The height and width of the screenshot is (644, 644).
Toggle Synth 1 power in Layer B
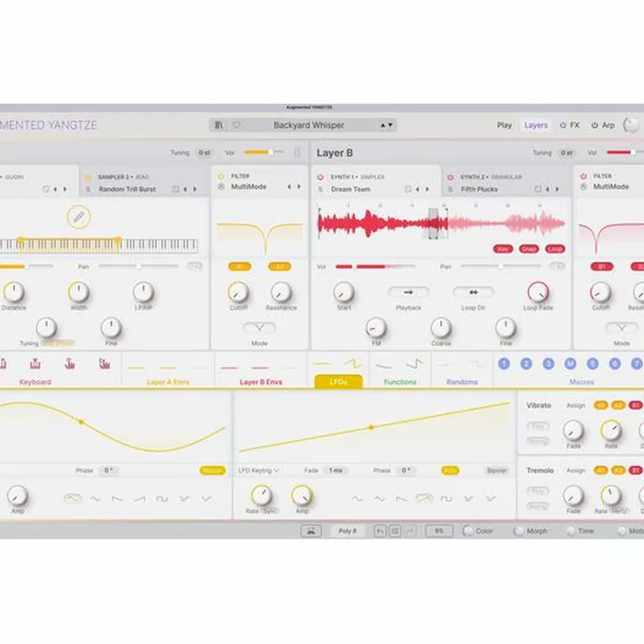point(320,177)
